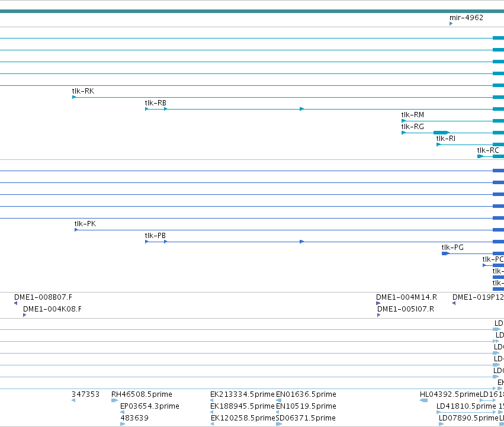
Task: Click the EK188945.5prime label
Action: click(x=242, y=406)
